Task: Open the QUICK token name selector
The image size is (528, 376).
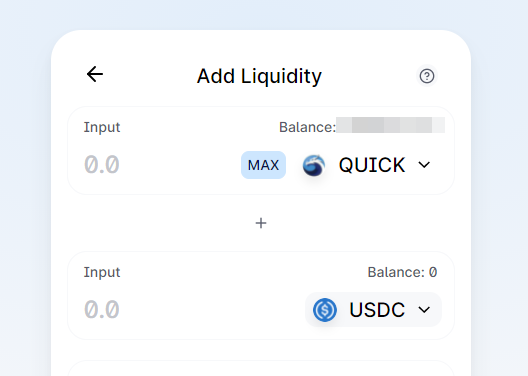Action: 372,165
